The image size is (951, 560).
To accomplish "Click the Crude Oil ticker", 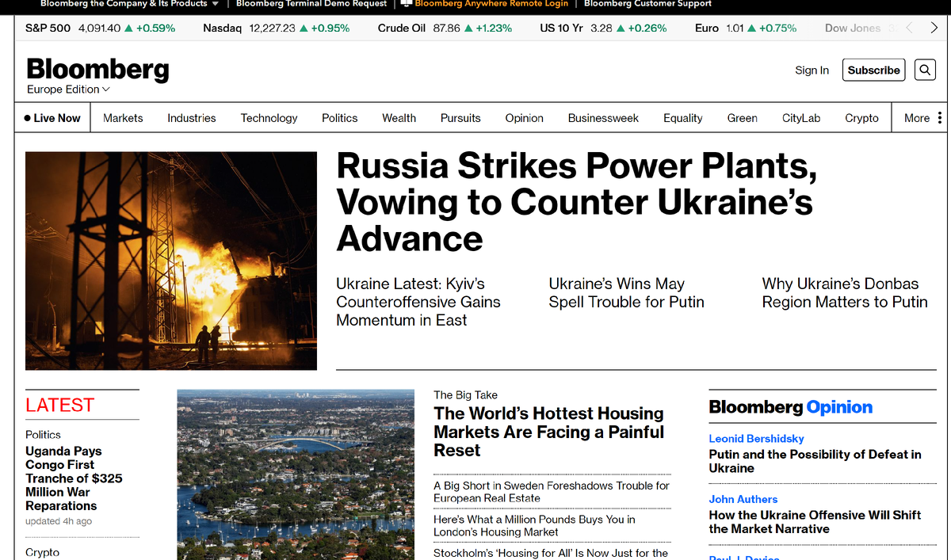I will tap(445, 28).
